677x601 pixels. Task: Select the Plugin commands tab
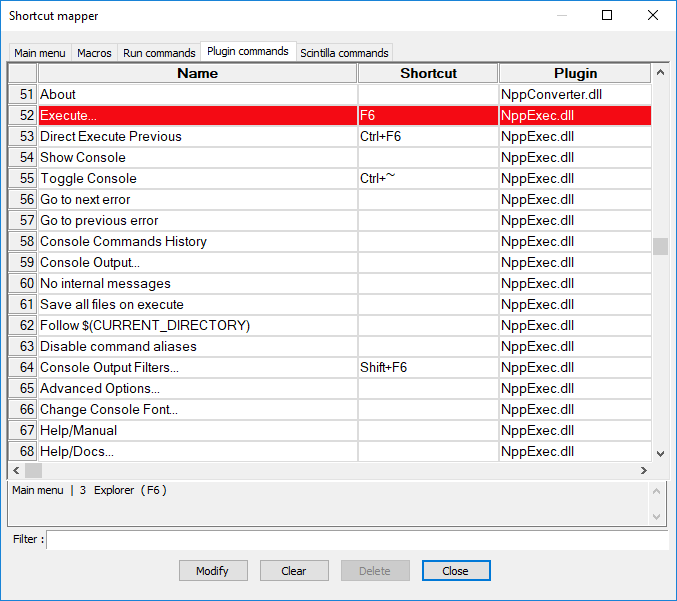248,51
